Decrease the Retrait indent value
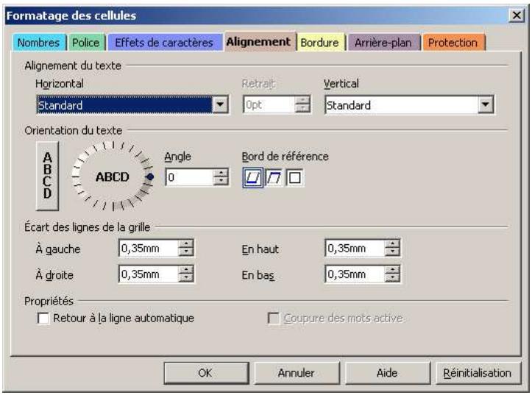The image size is (532, 395). (x=302, y=109)
